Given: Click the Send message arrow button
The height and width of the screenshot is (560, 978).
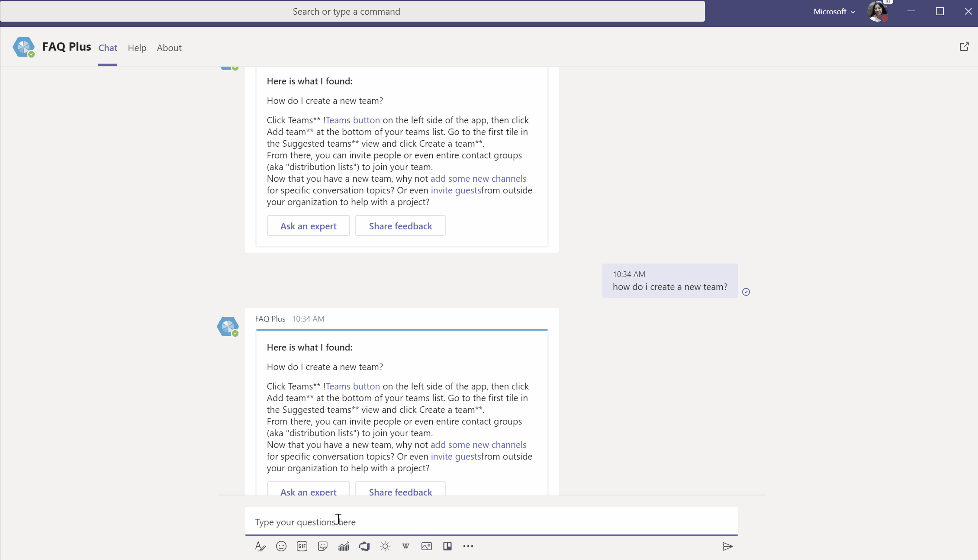Looking at the screenshot, I should (x=727, y=546).
